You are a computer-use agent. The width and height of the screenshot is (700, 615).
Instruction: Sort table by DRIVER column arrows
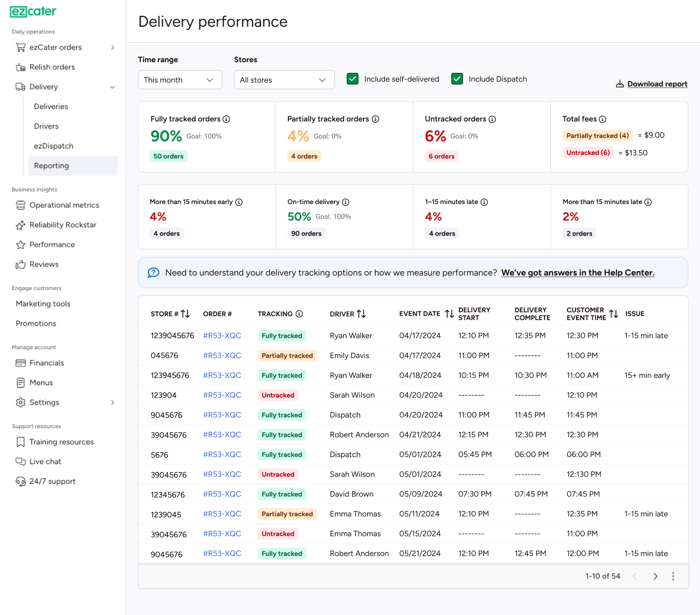361,314
